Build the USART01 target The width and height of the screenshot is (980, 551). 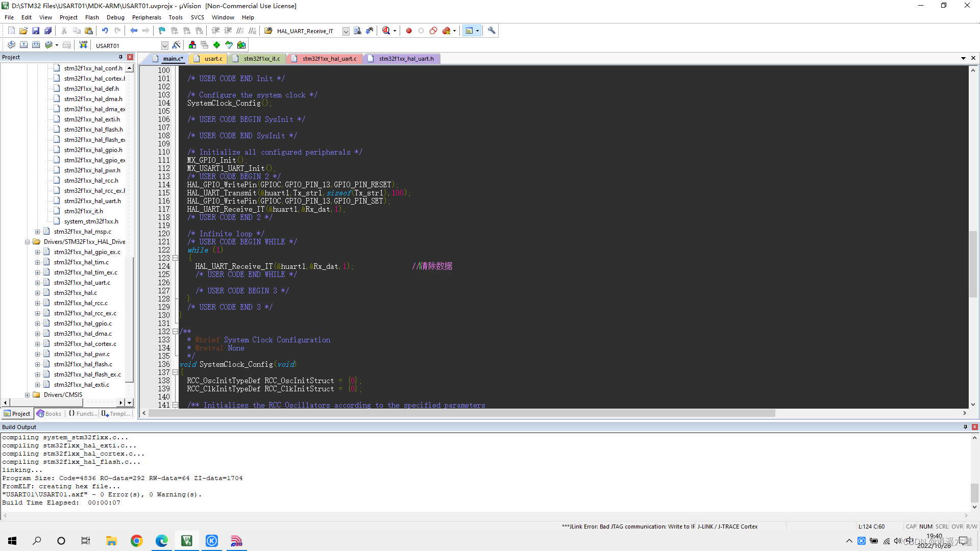[24, 45]
